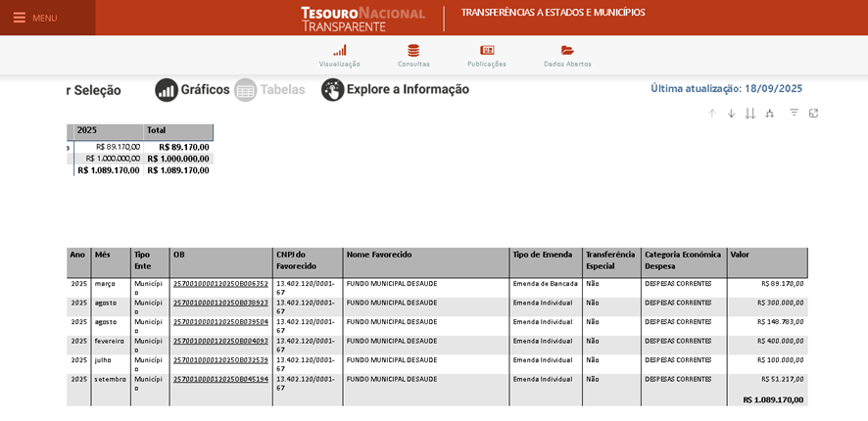Open the Dados Abertos folder icon
The image size is (868, 421).
click(567, 50)
